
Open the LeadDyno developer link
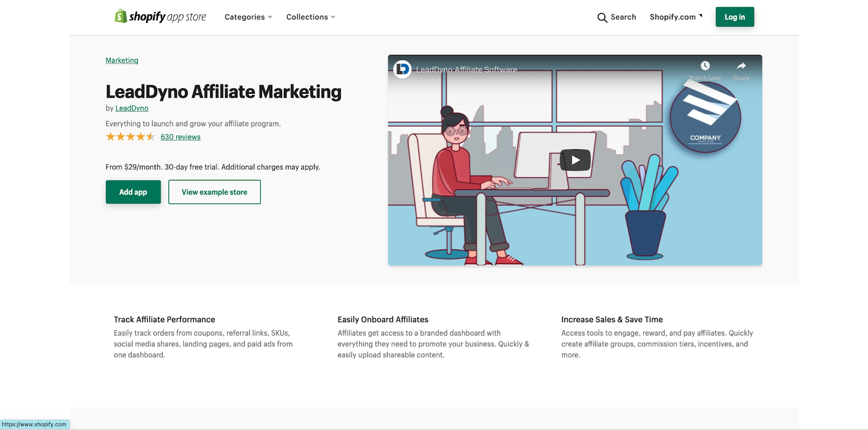(x=132, y=108)
